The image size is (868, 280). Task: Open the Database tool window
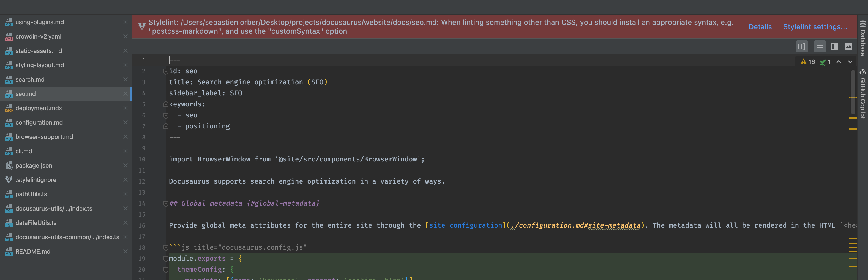(x=862, y=38)
